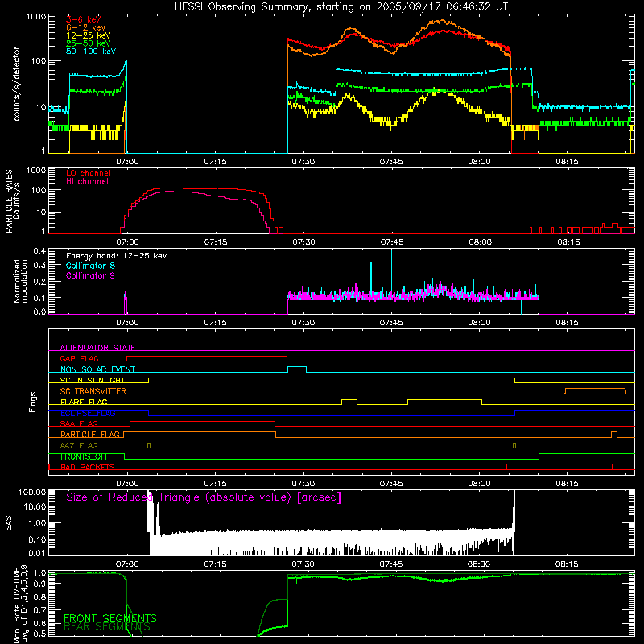The height and width of the screenshot is (644, 644).
Task: Select the HI channel legend label
Action: click(87, 182)
